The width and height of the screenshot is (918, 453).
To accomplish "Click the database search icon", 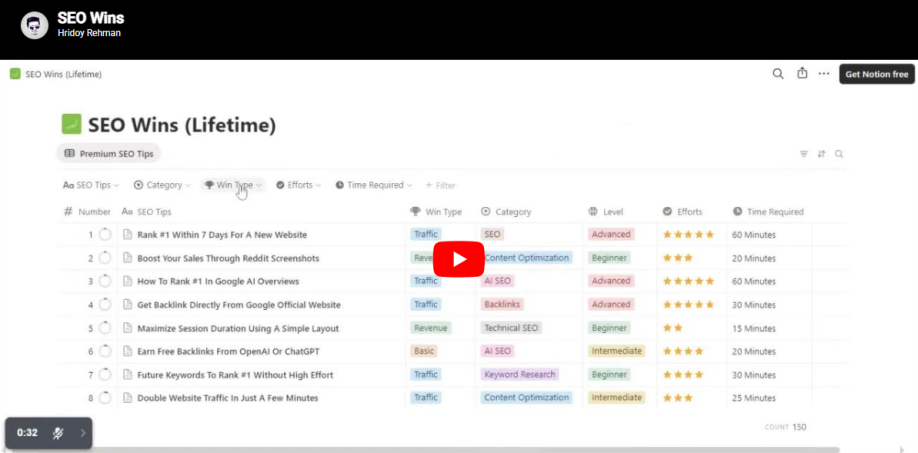I will 839,154.
